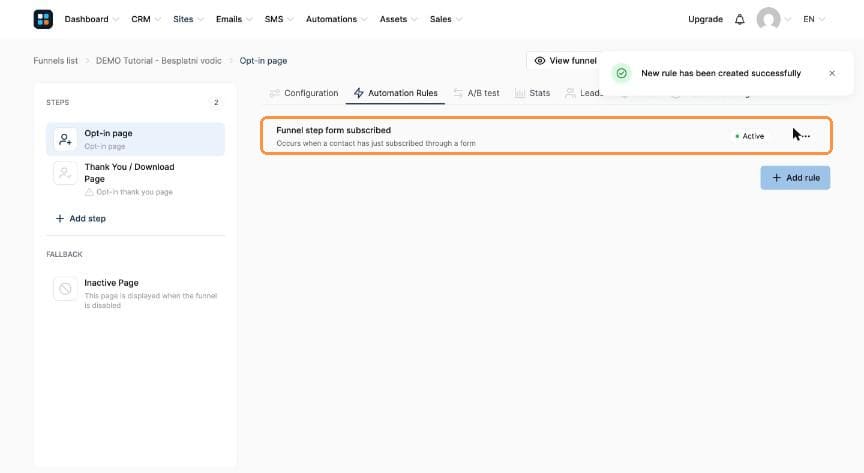Expand the Assets dropdown

point(398,19)
